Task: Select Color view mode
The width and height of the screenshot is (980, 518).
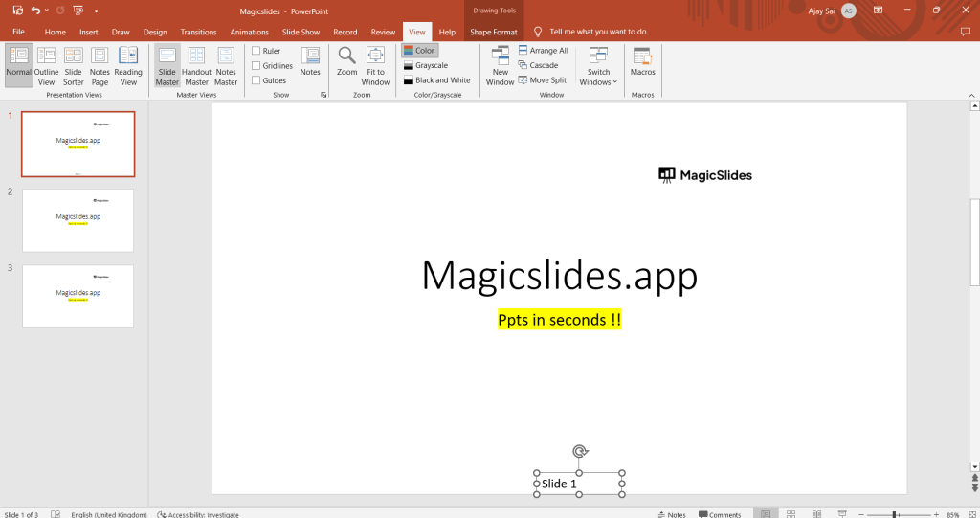Action: click(419, 51)
